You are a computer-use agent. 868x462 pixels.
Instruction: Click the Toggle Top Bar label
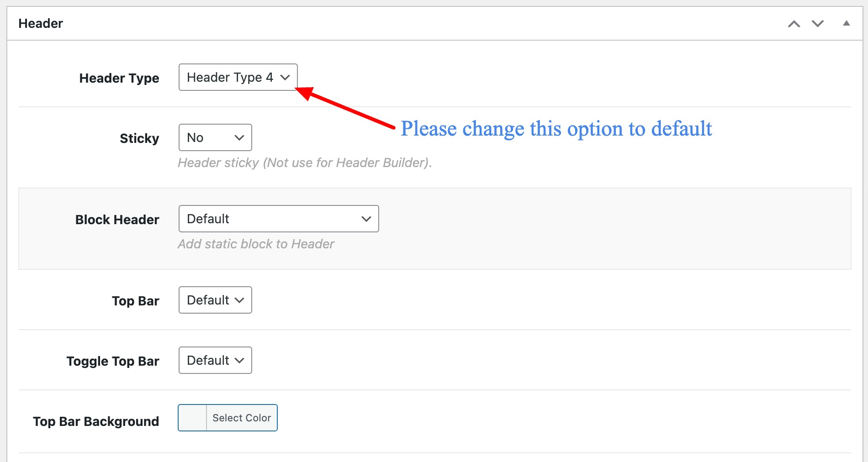tap(113, 362)
